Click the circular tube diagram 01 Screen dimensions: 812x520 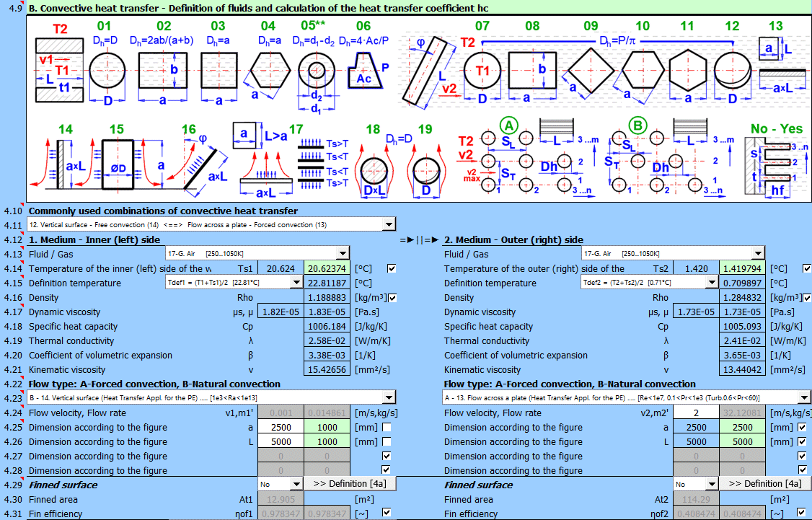tap(108, 73)
